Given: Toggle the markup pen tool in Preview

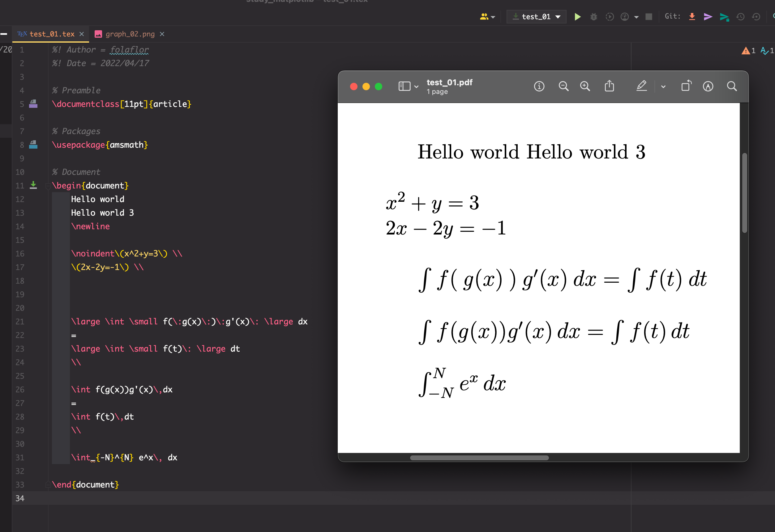Looking at the screenshot, I should [x=641, y=86].
